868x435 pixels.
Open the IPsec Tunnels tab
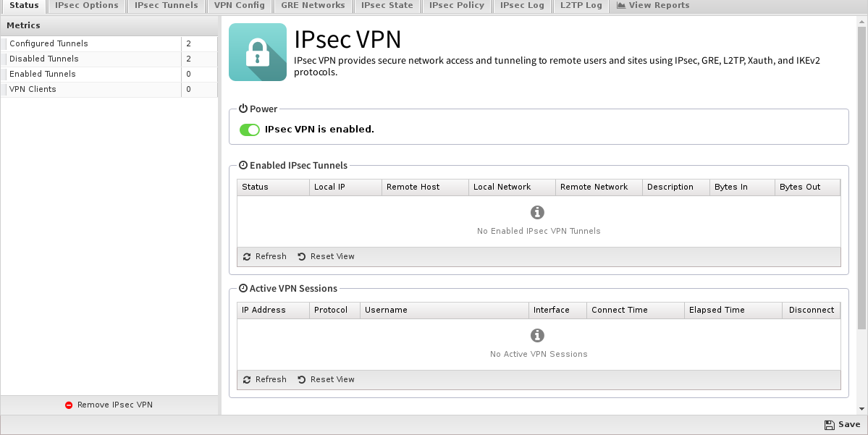click(x=166, y=6)
